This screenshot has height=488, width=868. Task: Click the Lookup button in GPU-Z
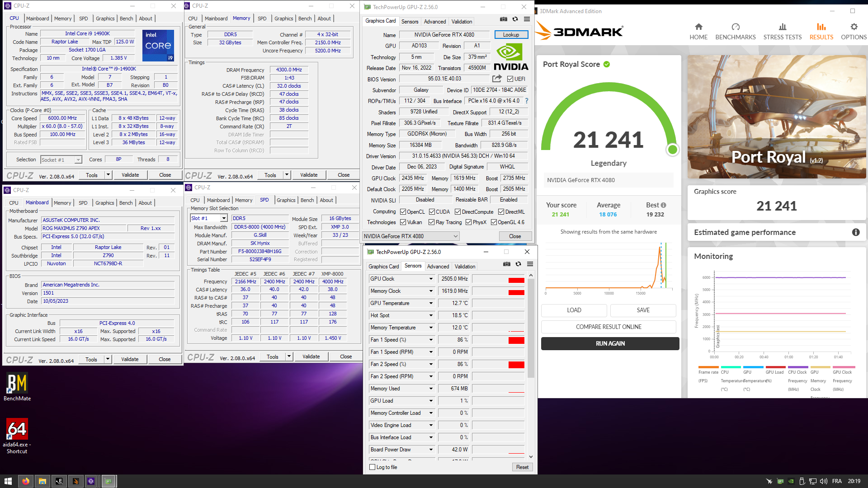click(x=511, y=35)
